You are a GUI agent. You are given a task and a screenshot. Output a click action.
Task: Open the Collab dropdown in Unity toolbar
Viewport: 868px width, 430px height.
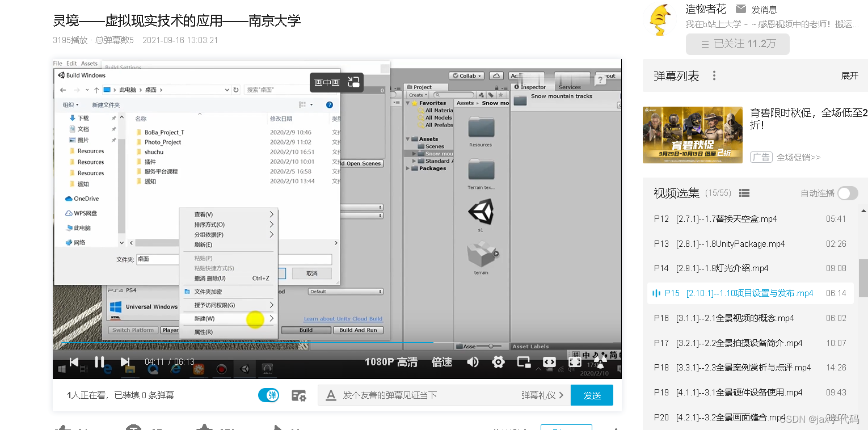[466, 75]
